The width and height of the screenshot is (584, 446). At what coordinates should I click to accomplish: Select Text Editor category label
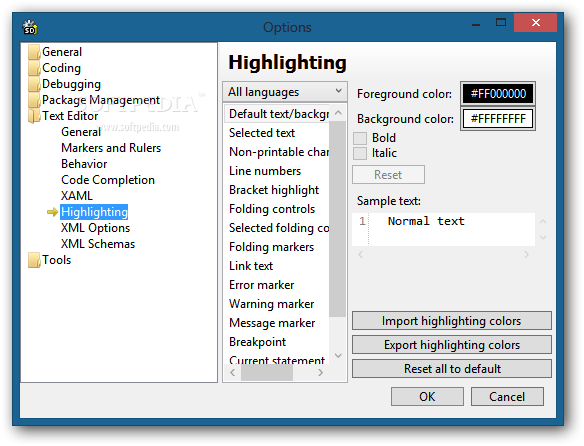[x=70, y=116]
